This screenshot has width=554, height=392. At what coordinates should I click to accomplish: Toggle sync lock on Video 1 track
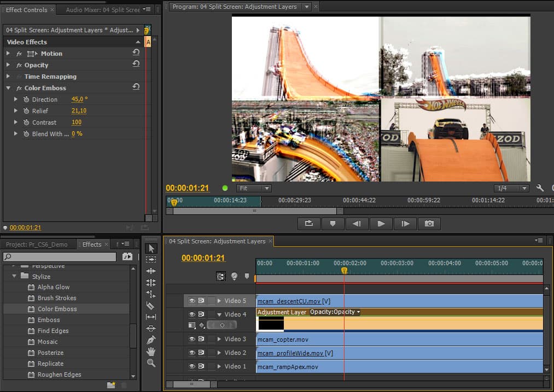point(201,366)
